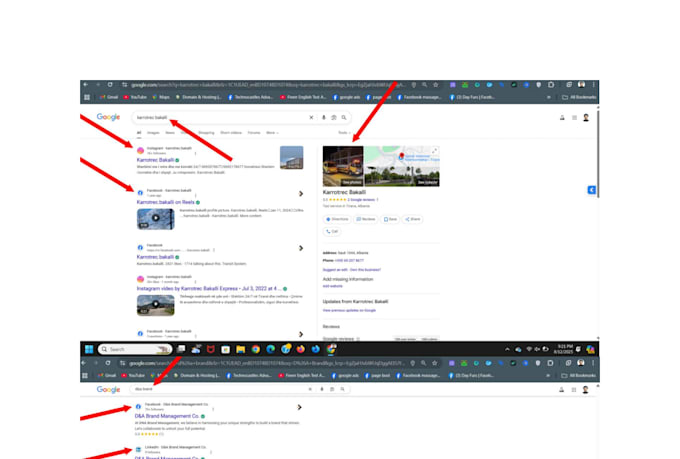Open View previous updates on Google
The image size is (680, 459).
click(349, 311)
